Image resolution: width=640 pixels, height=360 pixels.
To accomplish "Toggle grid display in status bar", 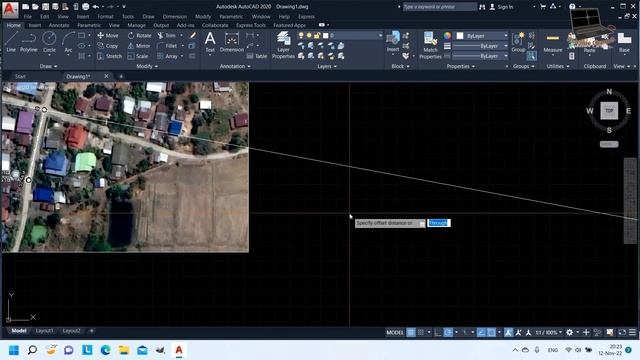I will tap(411, 333).
